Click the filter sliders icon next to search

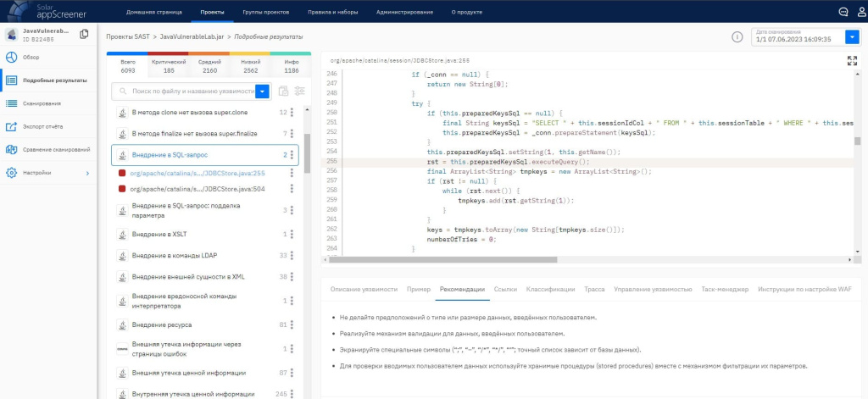(x=299, y=91)
